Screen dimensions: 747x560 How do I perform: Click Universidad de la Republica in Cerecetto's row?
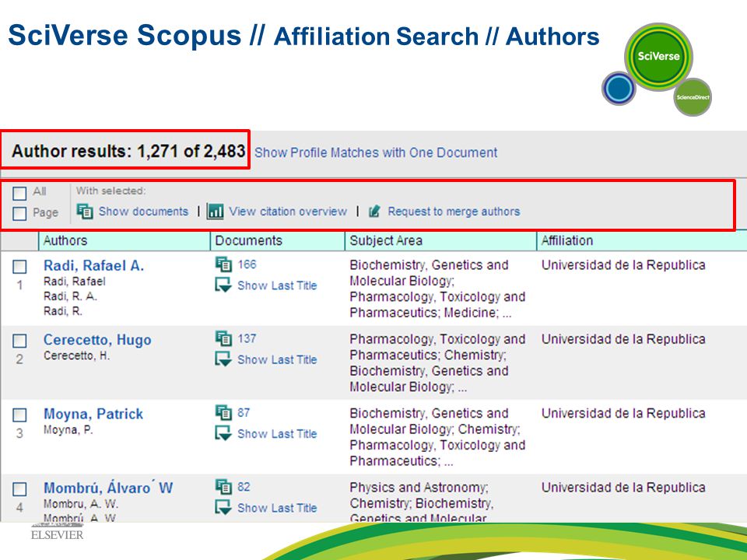point(623,339)
